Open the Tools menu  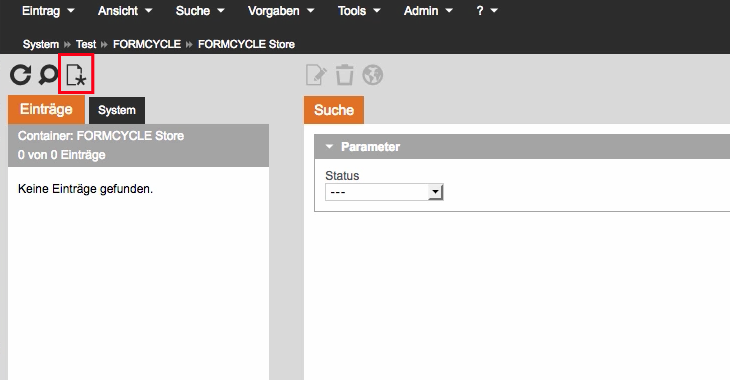point(359,11)
